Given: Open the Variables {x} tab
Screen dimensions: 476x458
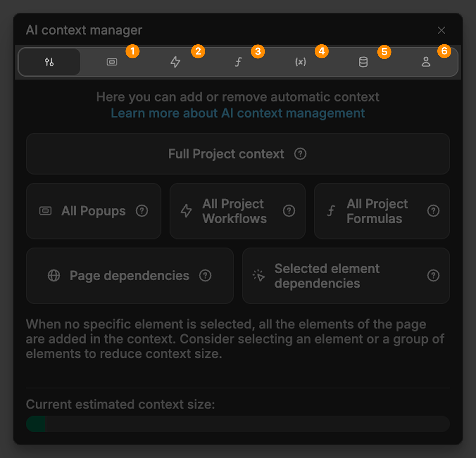Looking at the screenshot, I should 301,62.
